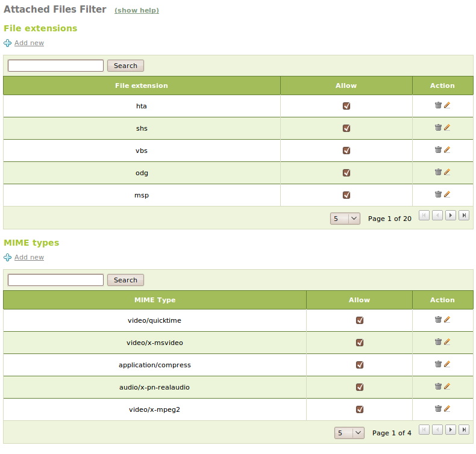Delete the odg extension row
This screenshot has width=476, height=454.
[438, 172]
